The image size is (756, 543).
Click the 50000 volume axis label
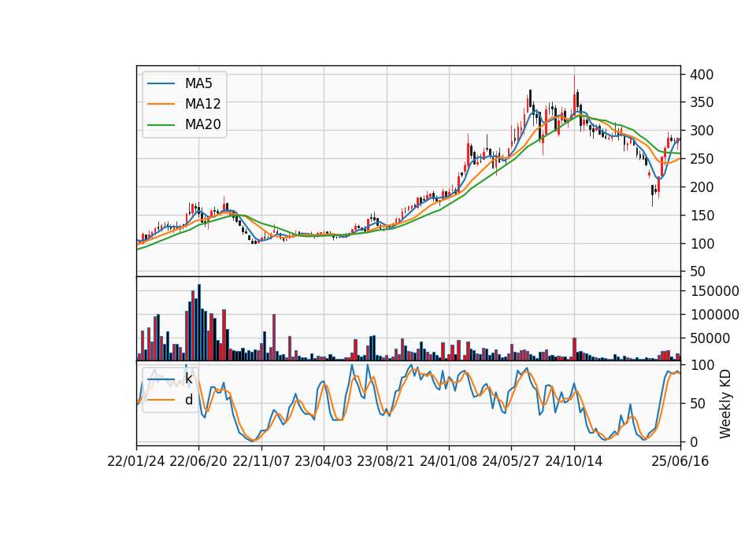point(710,338)
